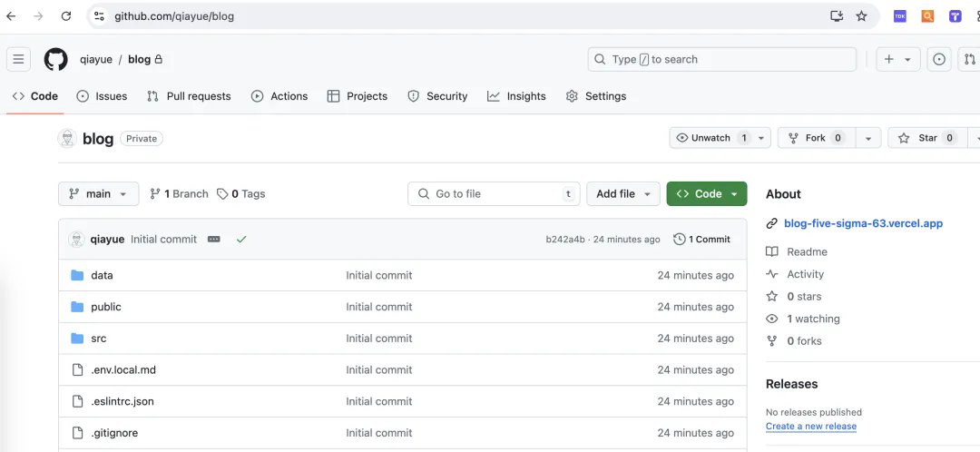Focus the Go to file field
The image size is (980, 452).
pos(494,194)
